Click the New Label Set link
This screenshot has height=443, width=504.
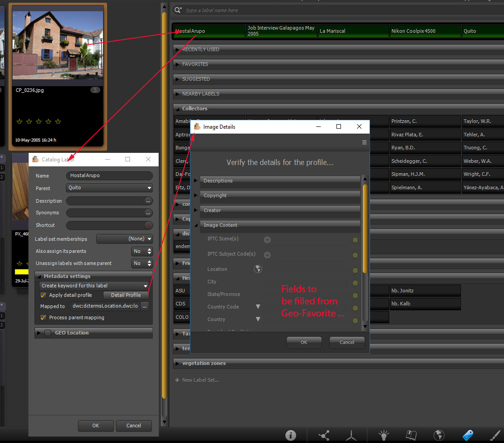(200, 380)
